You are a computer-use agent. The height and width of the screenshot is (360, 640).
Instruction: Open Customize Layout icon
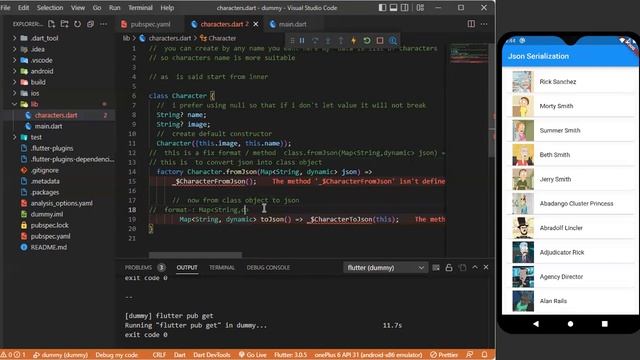[x=420, y=7]
